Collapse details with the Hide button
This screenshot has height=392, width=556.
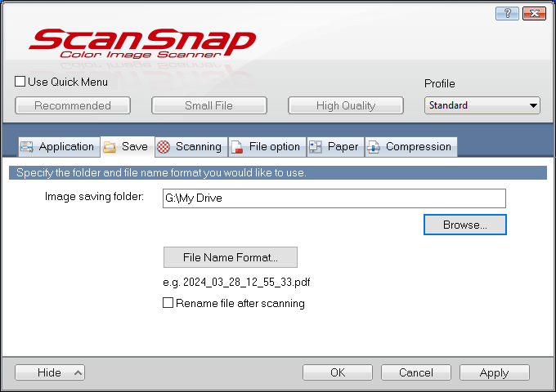coord(50,372)
